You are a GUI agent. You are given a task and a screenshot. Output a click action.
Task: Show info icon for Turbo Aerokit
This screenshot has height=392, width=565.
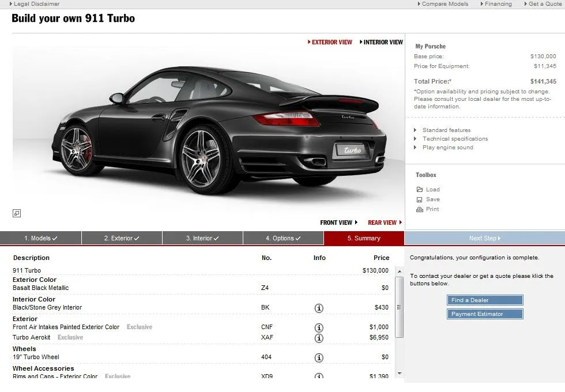point(319,338)
